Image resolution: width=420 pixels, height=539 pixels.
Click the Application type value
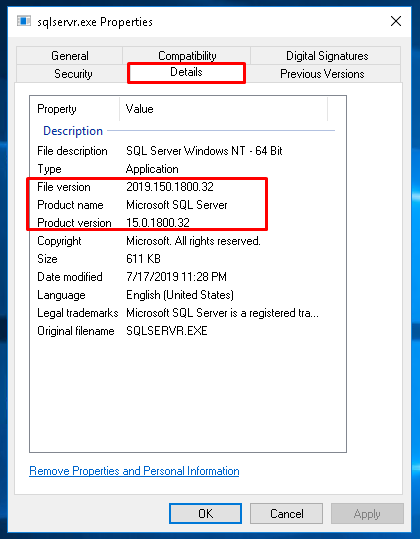[152, 169]
